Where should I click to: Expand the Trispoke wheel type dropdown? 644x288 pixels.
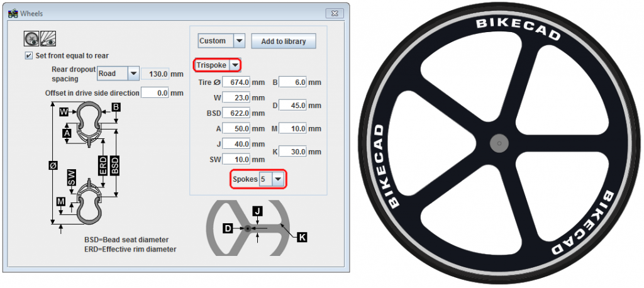(235, 65)
